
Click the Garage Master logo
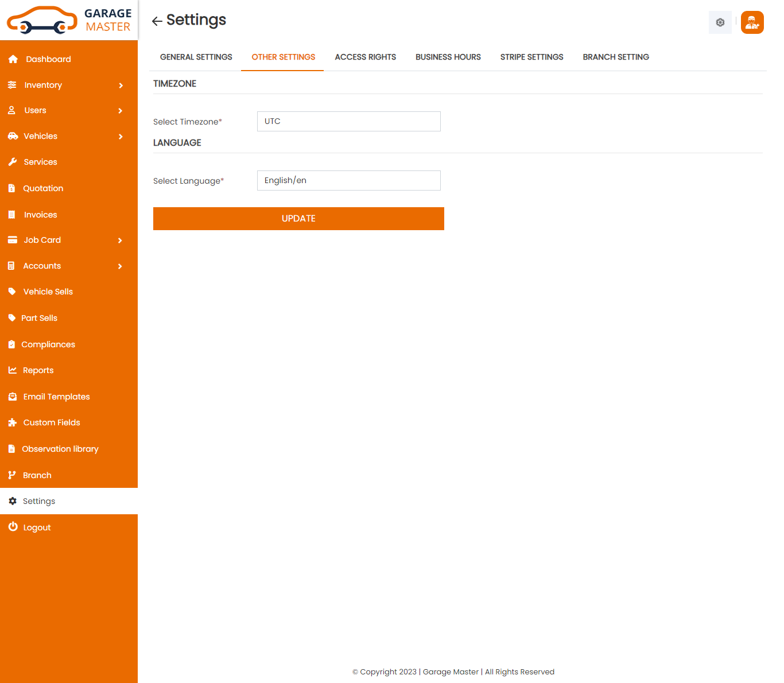point(69,20)
